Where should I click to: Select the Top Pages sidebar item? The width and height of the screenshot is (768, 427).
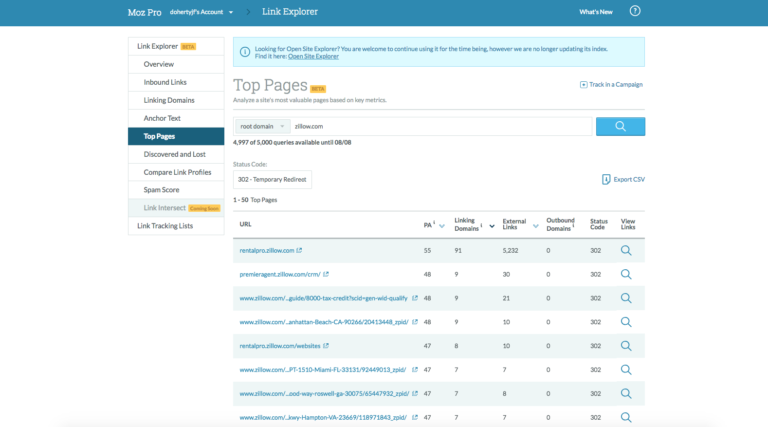click(x=176, y=136)
